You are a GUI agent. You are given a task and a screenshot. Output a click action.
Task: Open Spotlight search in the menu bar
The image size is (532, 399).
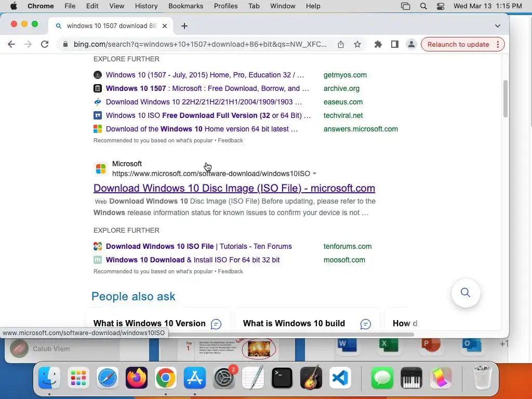tap(423, 6)
